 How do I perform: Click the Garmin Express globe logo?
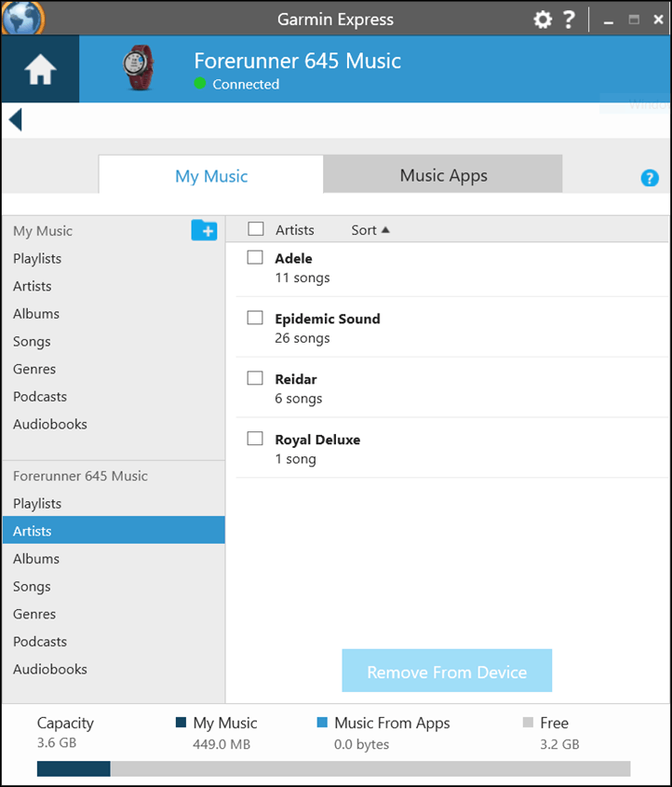[x=22, y=18]
